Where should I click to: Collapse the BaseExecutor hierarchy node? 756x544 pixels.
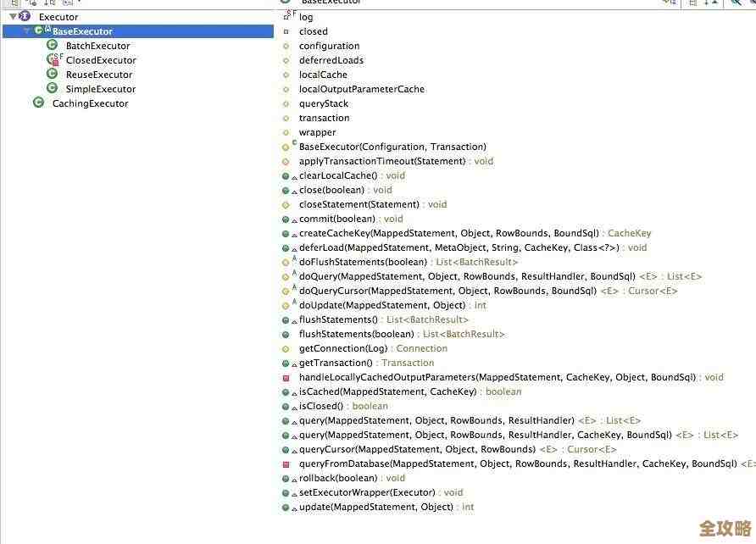[x=27, y=31]
